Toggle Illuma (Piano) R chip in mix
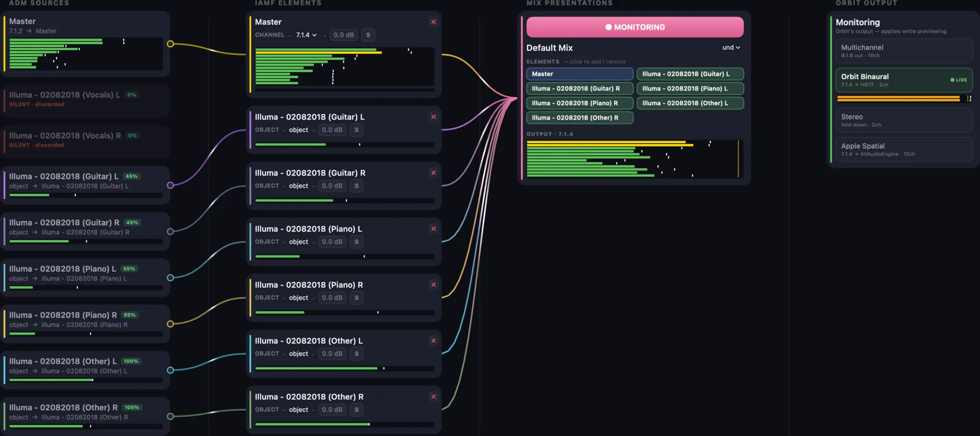The image size is (980, 436). [x=580, y=103]
